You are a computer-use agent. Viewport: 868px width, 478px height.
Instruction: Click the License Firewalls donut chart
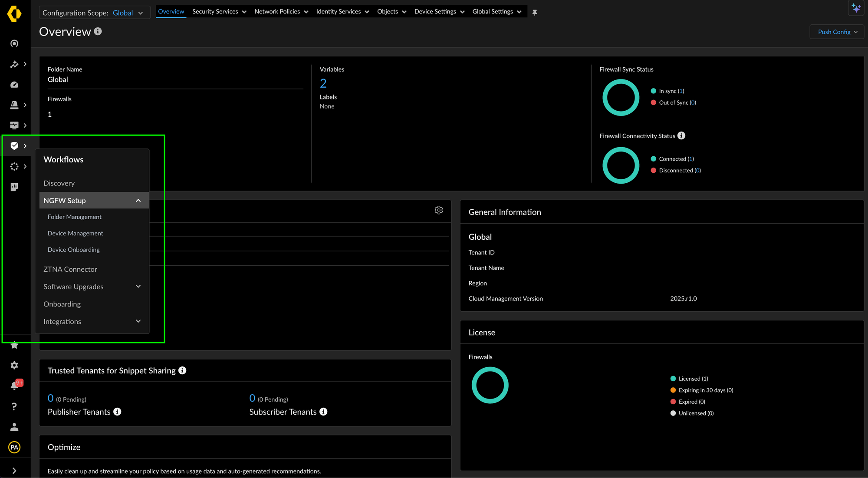(x=490, y=385)
